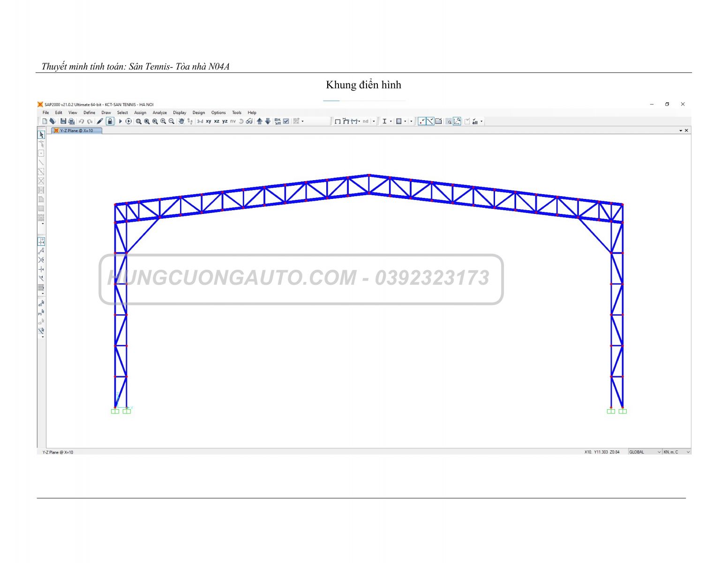728x563 pixels.
Task: Run analysis with the play arrow icon
Action: [120, 122]
